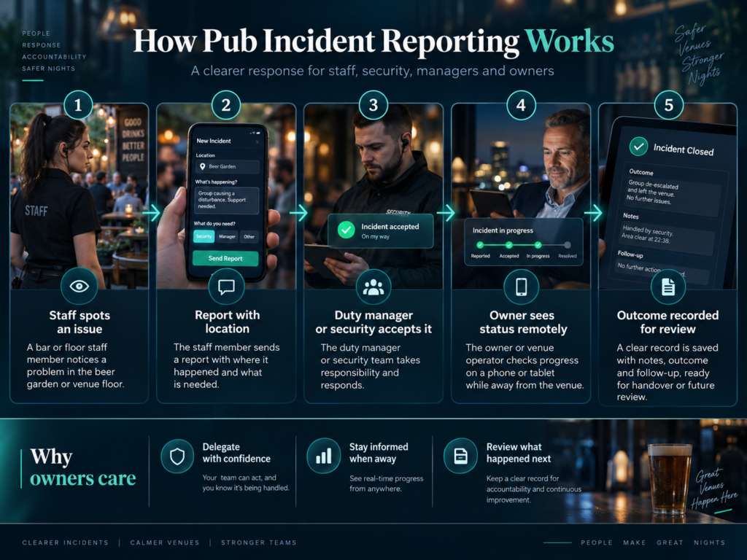747x560 pixels.
Task: Click the In progress step dot in tracker
Action: coord(538,245)
